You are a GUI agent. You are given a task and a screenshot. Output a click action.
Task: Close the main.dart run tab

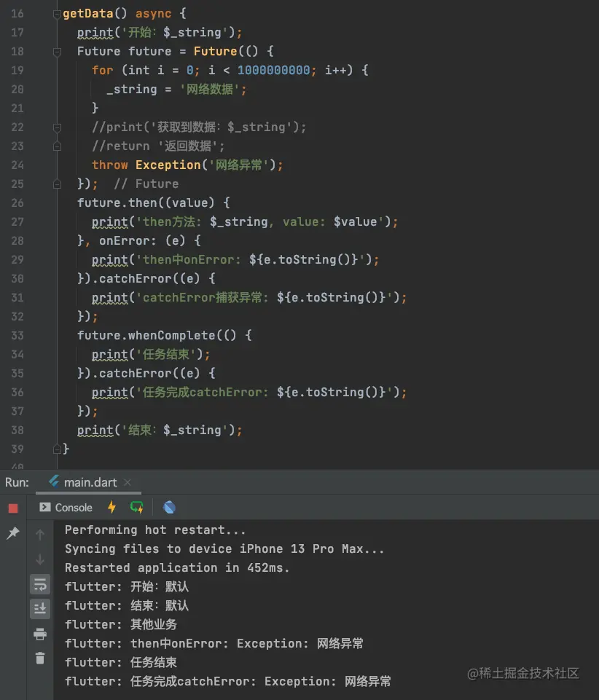[x=128, y=483]
